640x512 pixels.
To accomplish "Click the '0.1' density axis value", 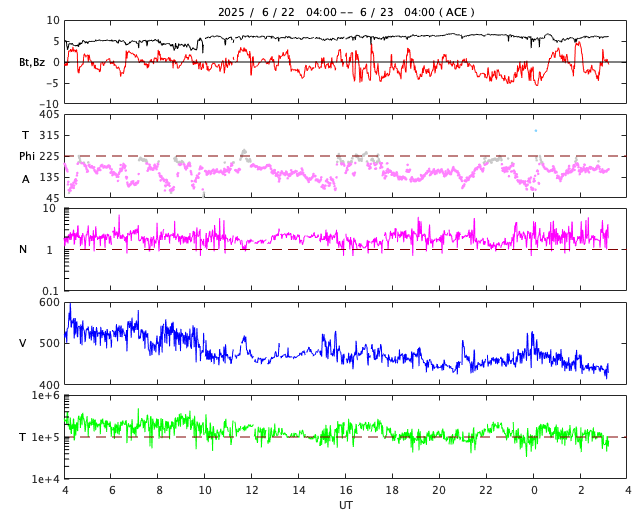I will (51, 291).
